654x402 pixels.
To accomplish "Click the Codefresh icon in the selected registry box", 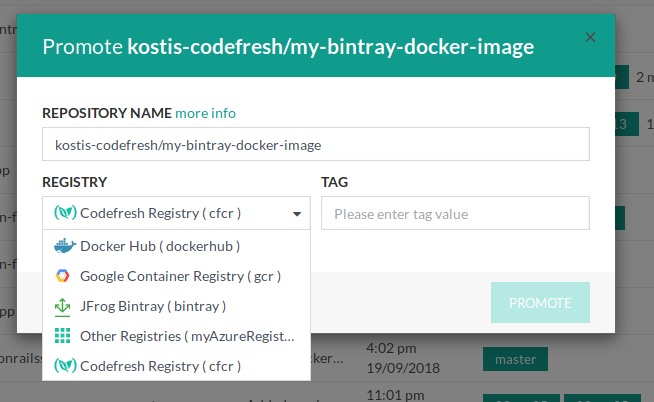I will (64, 213).
